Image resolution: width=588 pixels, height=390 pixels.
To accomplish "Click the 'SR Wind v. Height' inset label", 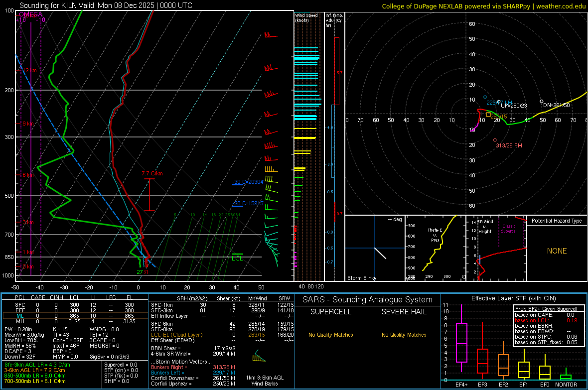I will (485, 227).
